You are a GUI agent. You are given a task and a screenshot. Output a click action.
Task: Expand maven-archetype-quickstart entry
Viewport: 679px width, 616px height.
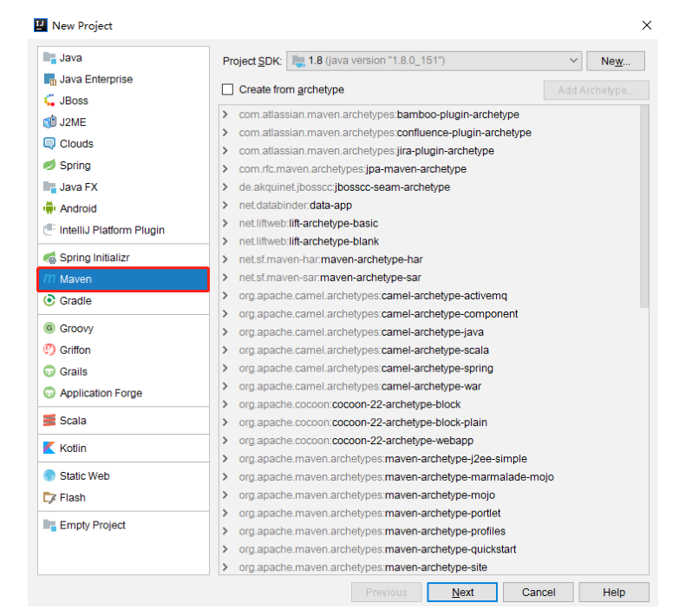pos(225,549)
